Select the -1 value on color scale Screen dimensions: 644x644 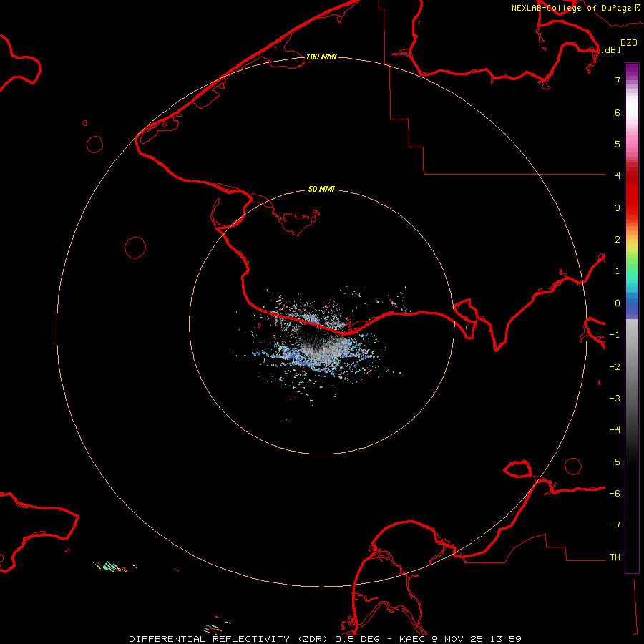click(x=615, y=335)
